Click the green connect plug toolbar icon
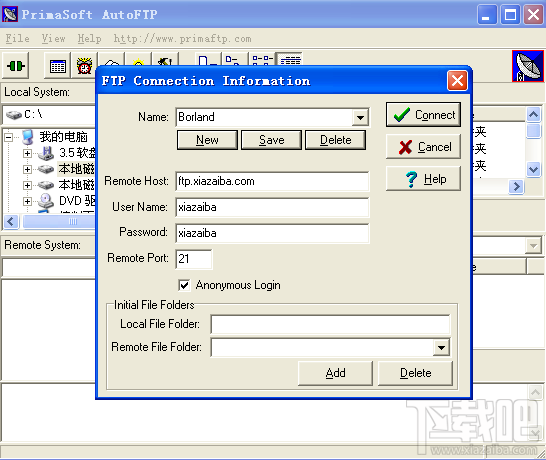This screenshot has height=460, width=546. pyautogui.click(x=16, y=65)
